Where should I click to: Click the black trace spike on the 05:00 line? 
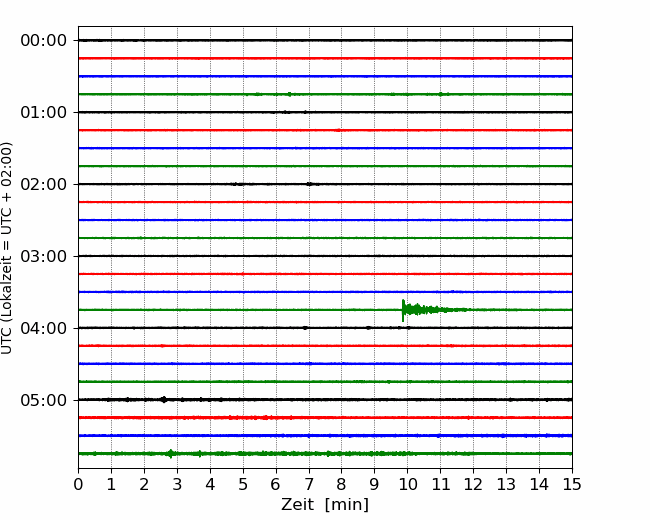tap(164, 399)
